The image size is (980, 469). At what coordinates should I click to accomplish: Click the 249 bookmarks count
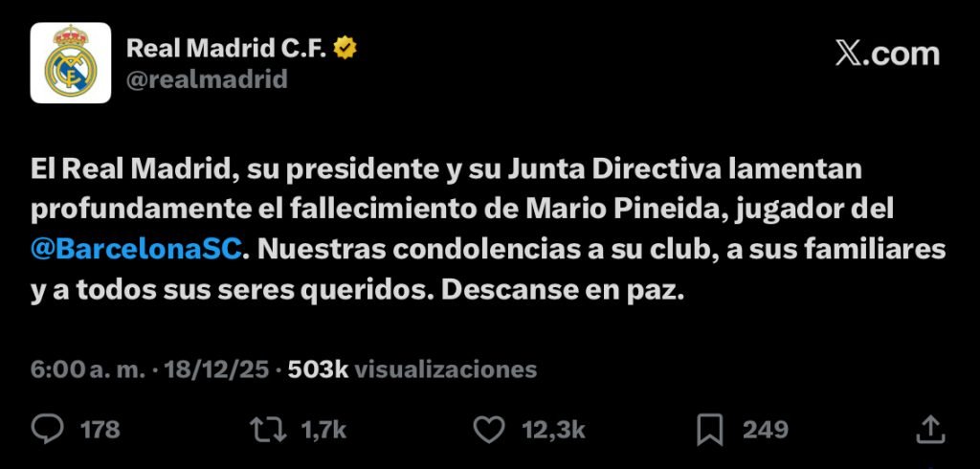(x=766, y=430)
